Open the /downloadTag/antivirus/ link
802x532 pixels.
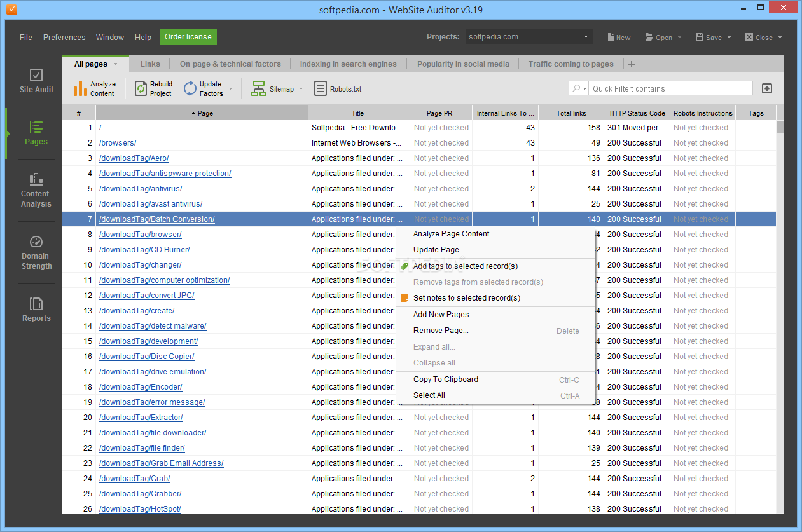141,189
